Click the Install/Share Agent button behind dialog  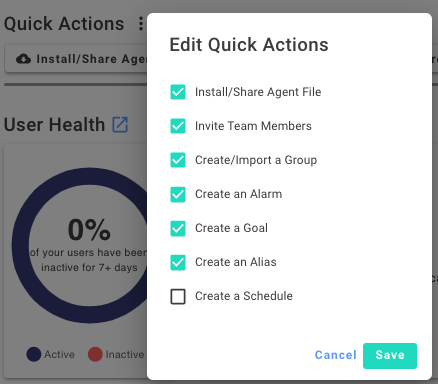click(x=76, y=59)
